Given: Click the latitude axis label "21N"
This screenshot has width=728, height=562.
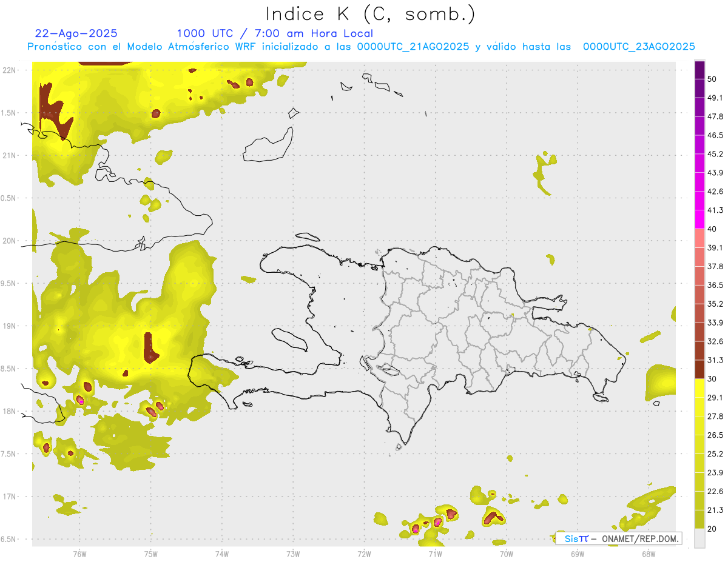Looking at the screenshot, I should pos(9,156).
